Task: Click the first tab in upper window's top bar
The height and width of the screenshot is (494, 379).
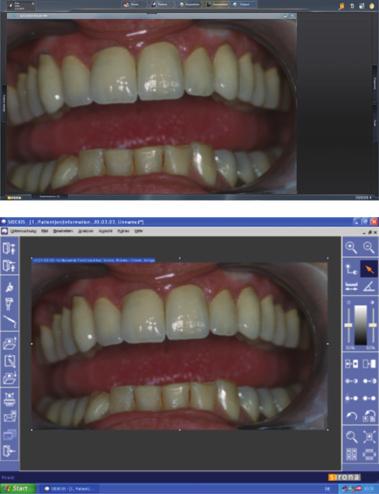Action: point(131,4)
